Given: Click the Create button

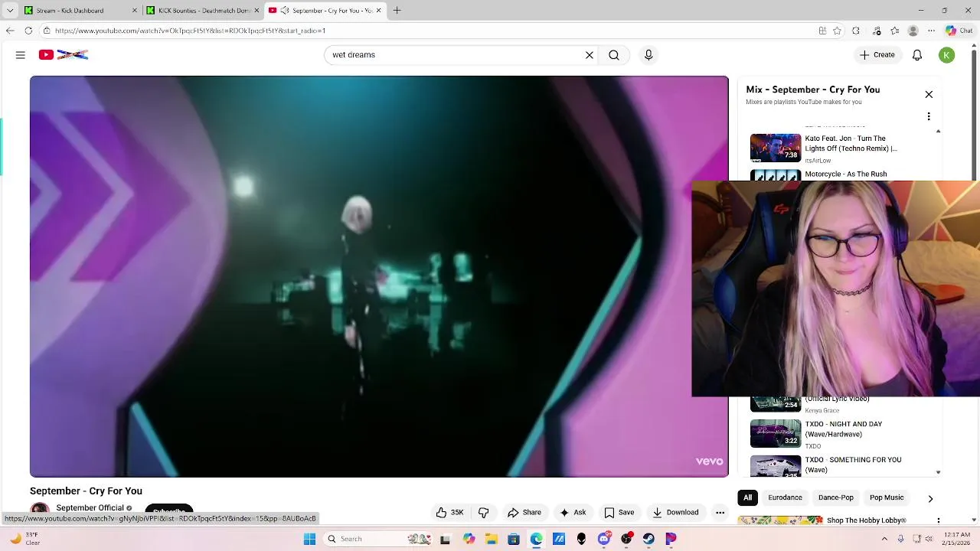Looking at the screenshot, I should (877, 55).
